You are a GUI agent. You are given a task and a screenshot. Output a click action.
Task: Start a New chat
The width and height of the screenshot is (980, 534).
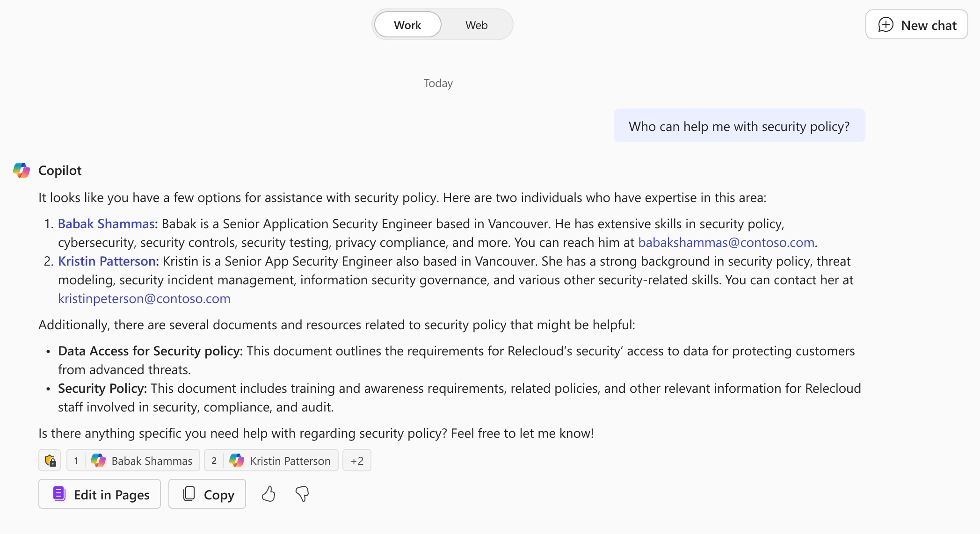point(916,25)
